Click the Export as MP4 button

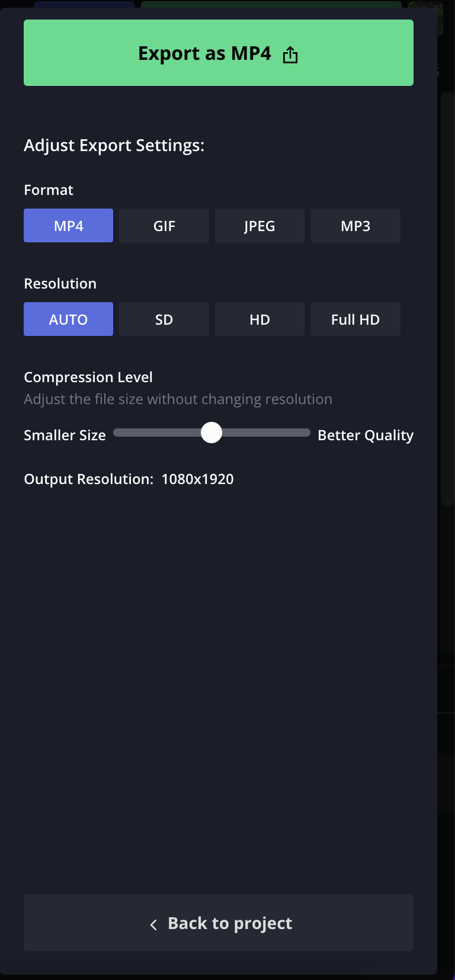tap(204, 53)
